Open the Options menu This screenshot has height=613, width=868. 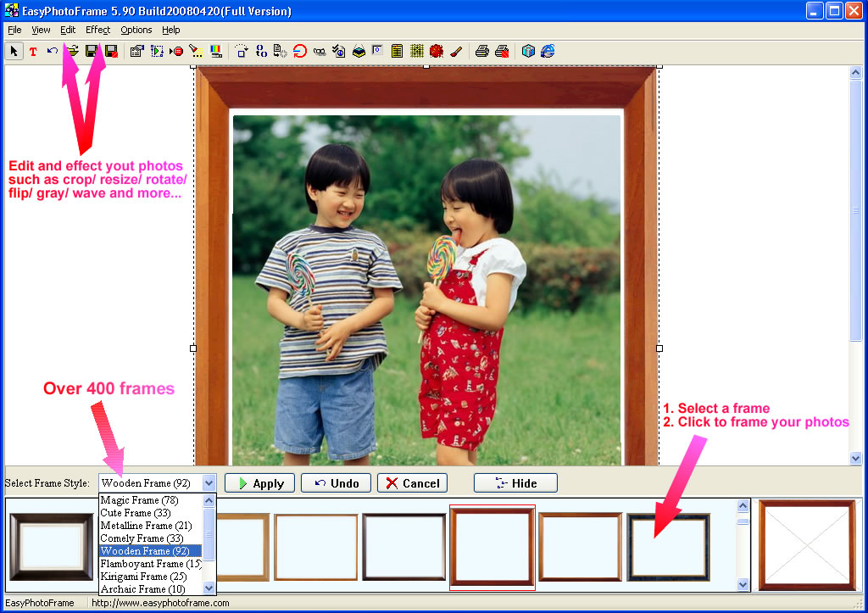(x=136, y=30)
